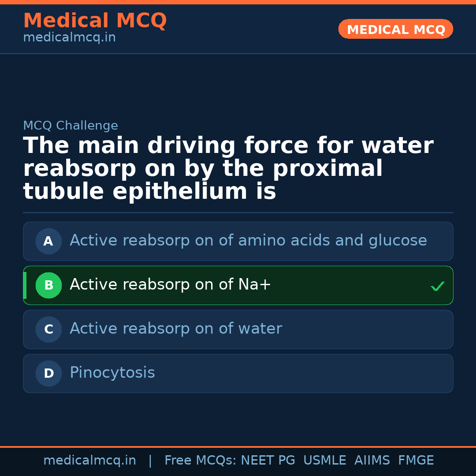
Task: Click the 'MCQ Challenge' label
Action: tap(71, 126)
